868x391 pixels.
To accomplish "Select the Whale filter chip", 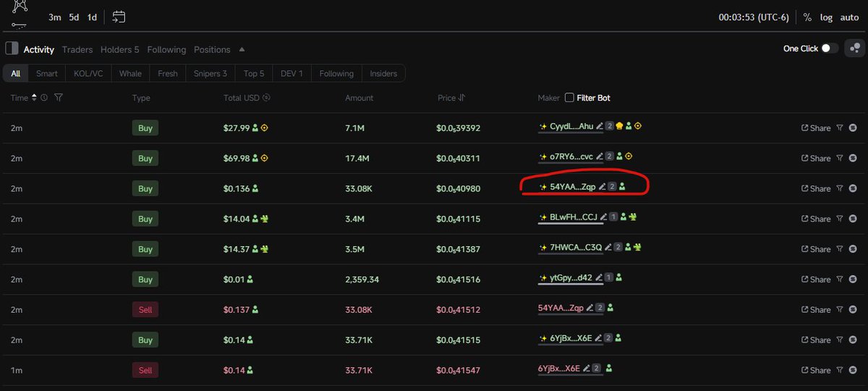I will coord(130,73).
